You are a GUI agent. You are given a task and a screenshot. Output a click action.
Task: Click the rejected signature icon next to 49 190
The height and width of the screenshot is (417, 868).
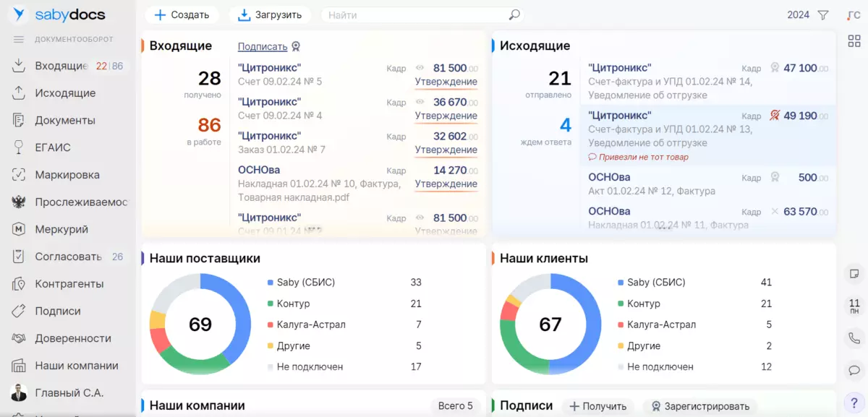pos(775,116)
